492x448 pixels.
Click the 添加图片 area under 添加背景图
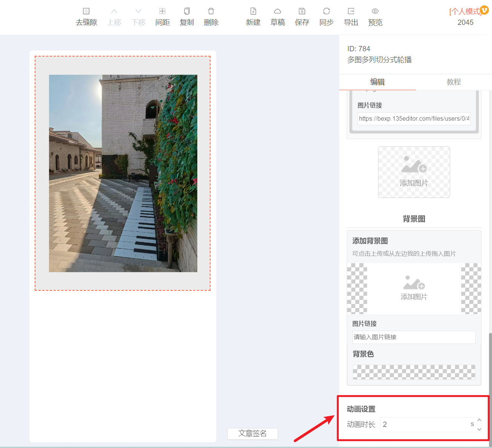tap(414, 288)
